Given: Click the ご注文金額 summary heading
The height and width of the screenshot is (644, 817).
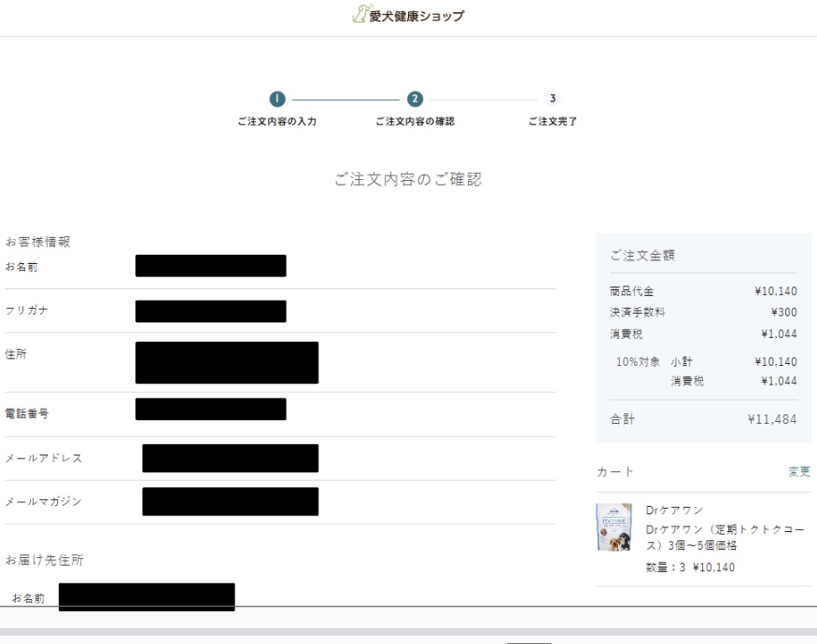Looking at the screenshot, I should 642,255.
